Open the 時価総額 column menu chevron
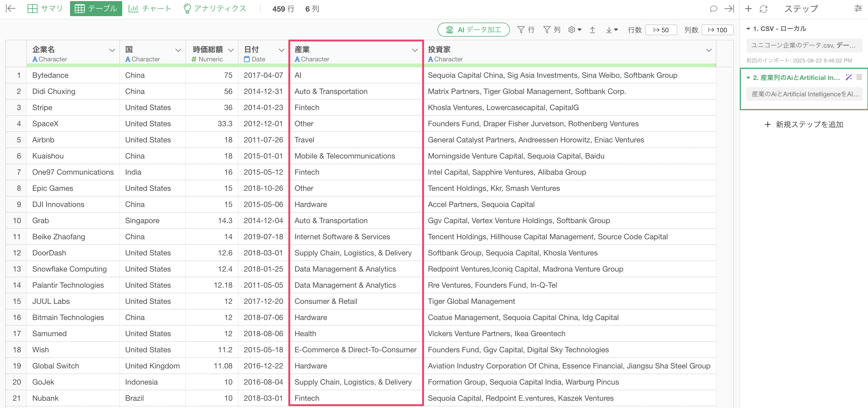The width and height of the screenshot is (868, 408). [x=231, y=50]
